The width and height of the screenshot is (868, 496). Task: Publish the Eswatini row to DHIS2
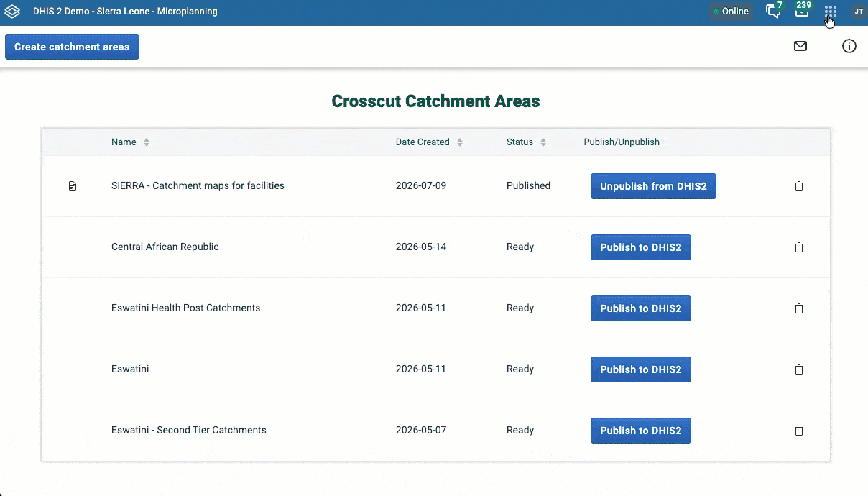coord(641,369)
